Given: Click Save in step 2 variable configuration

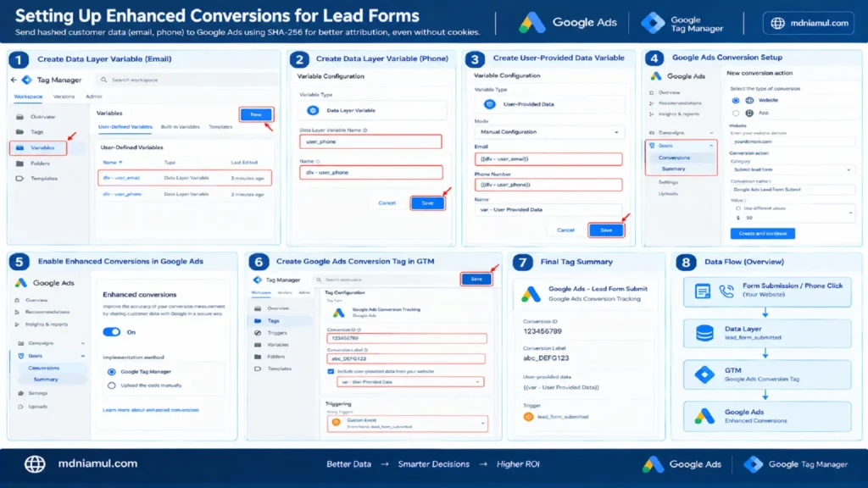Looking at the screenshot, I should [427, 203].
